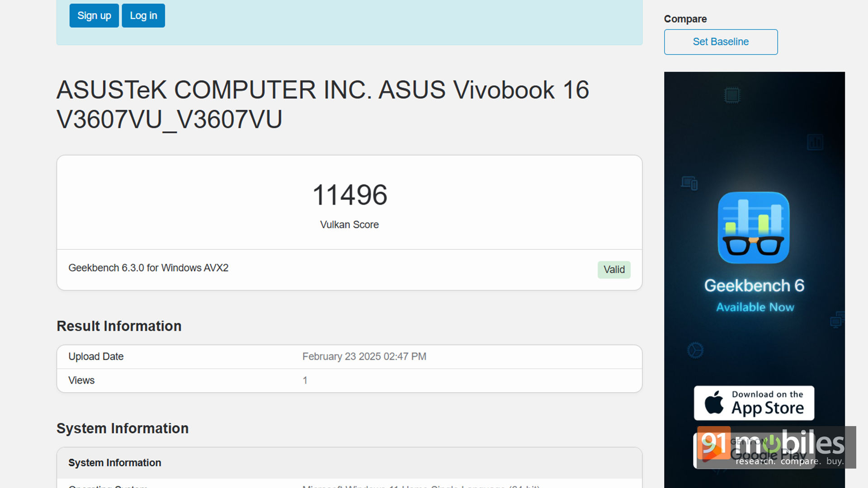The image size is (868, 488).
Task: Click the Compare sidebar heading
Action: click(685, 19)
